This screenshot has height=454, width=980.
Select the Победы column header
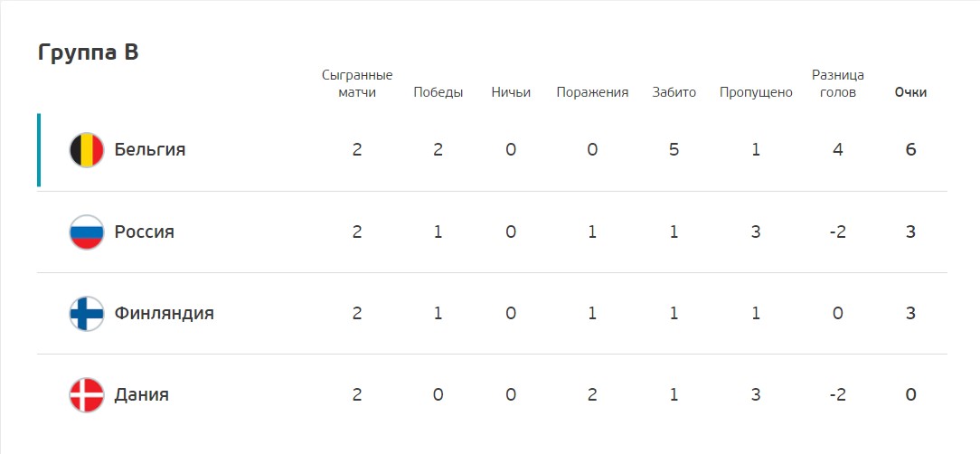coord(438,92)
